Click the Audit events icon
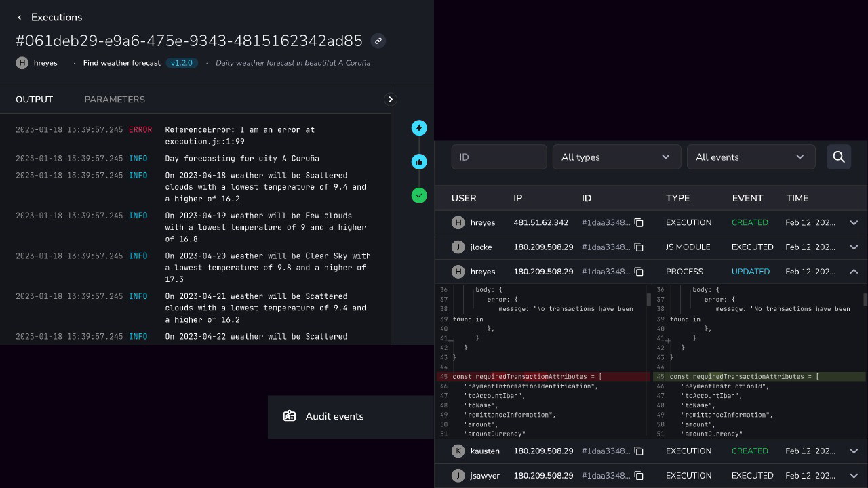Image resolution: width=868 pixels, height=488 pixels. (x=290, y=416)
